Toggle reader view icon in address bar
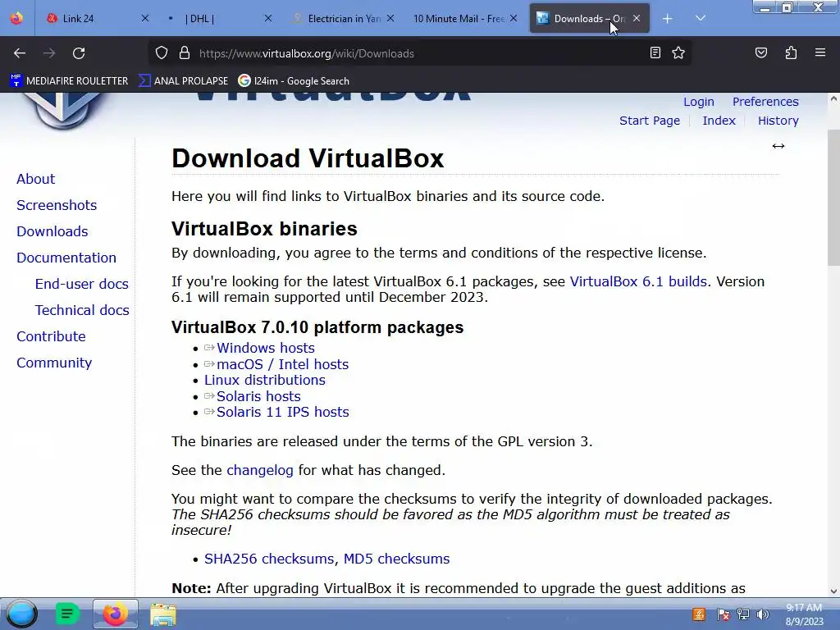The width and height of the screenshot is (840, 630). pos(655,53)
